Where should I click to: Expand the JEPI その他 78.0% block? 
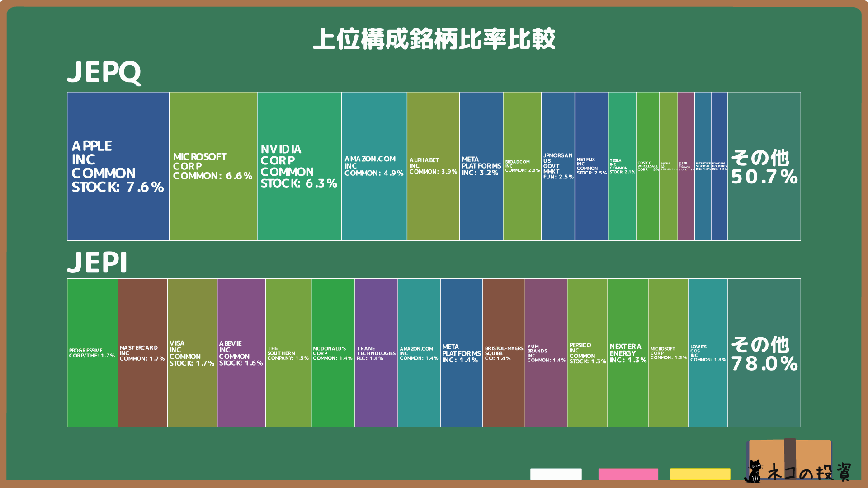(x=764, y=352)
